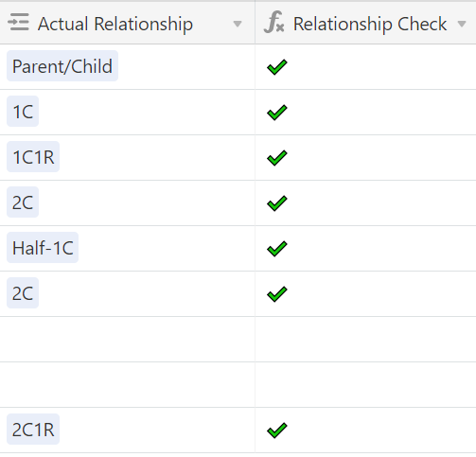Open the 1C1R linked record chip

tap(33, 157)
